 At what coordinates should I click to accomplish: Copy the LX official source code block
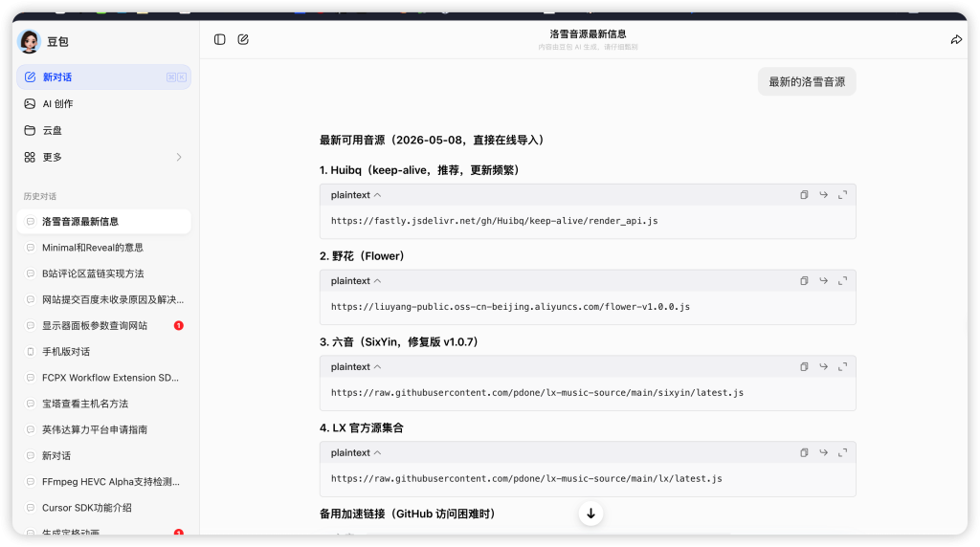[804, 452]
